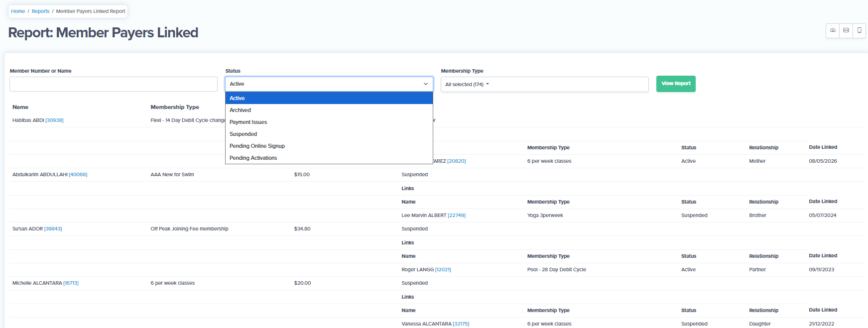
Task: Click AAA New for Swim membership text
Action: pyautogui.click(x=172, y=175)
